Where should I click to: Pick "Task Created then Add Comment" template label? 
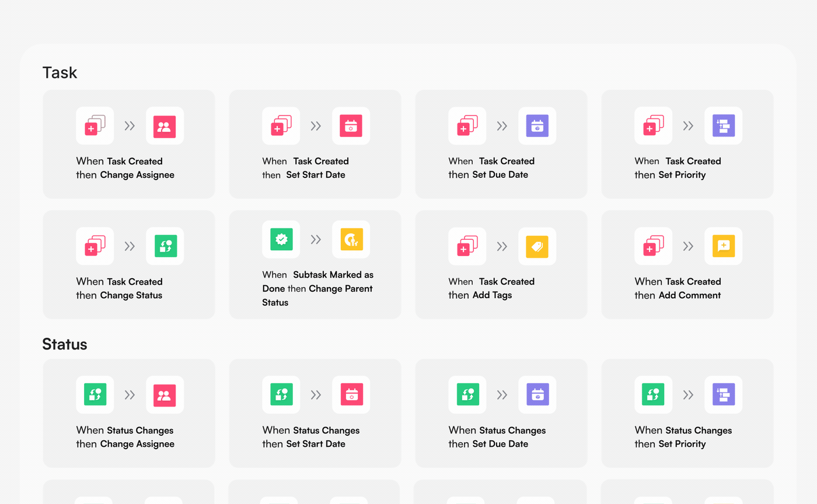678,288
